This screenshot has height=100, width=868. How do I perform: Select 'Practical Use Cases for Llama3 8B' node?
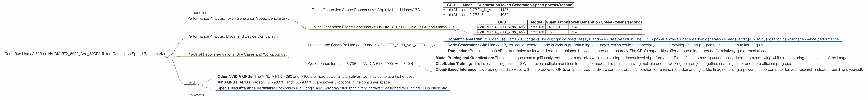pyautogui.click(x=366, y=45)
